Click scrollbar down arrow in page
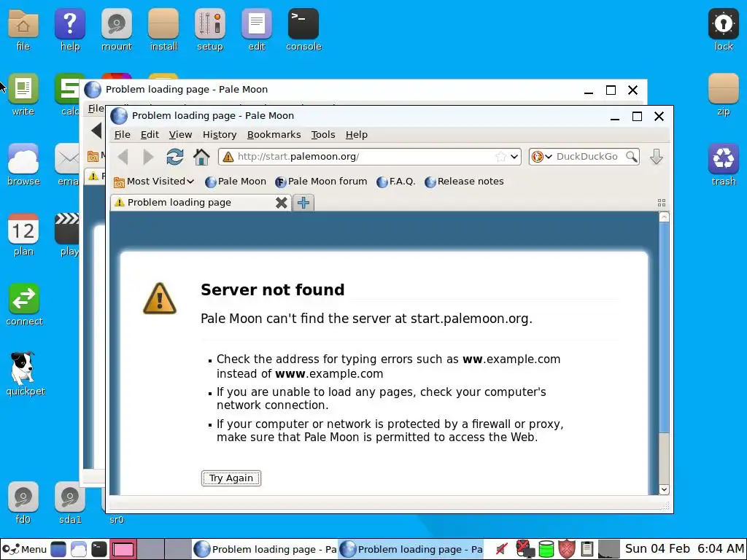The image size is (747, 560). [664, 489]
